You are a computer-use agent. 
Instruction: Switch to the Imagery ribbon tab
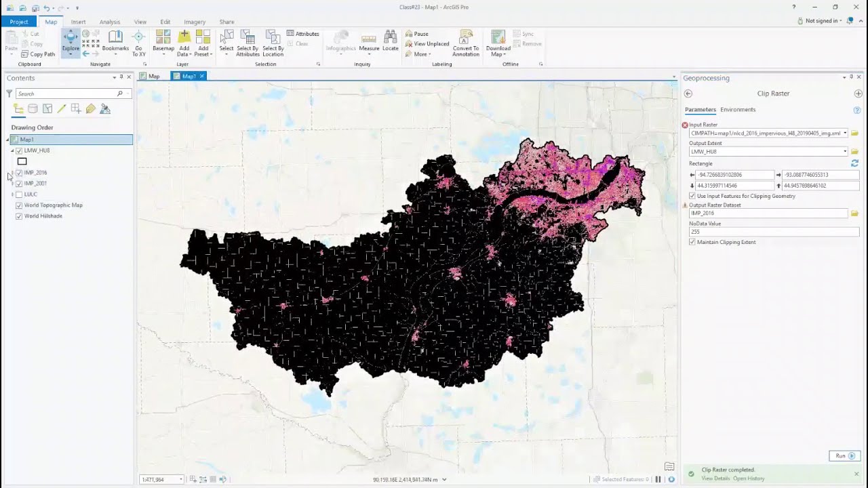195,22
